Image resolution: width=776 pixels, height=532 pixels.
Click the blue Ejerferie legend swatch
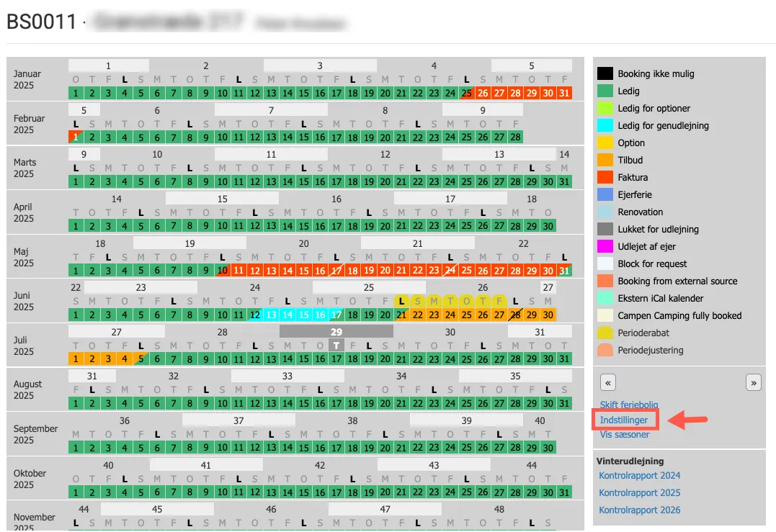click(605, 194)
